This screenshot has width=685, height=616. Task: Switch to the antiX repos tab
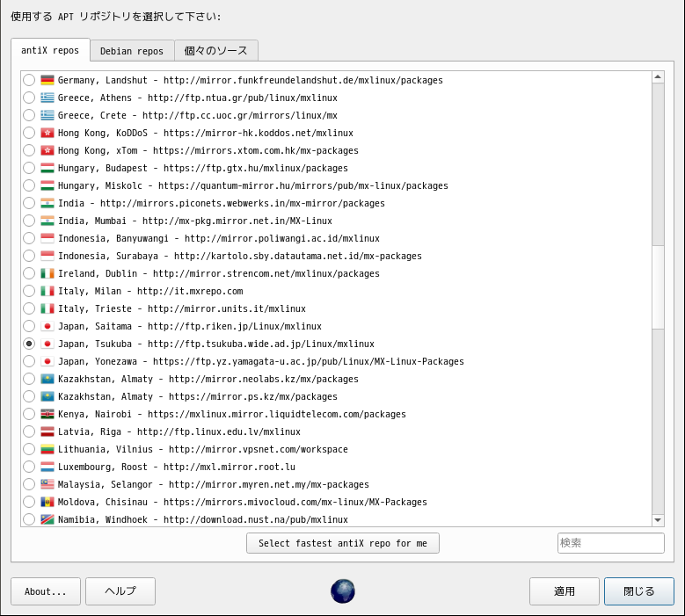(50, 50)
